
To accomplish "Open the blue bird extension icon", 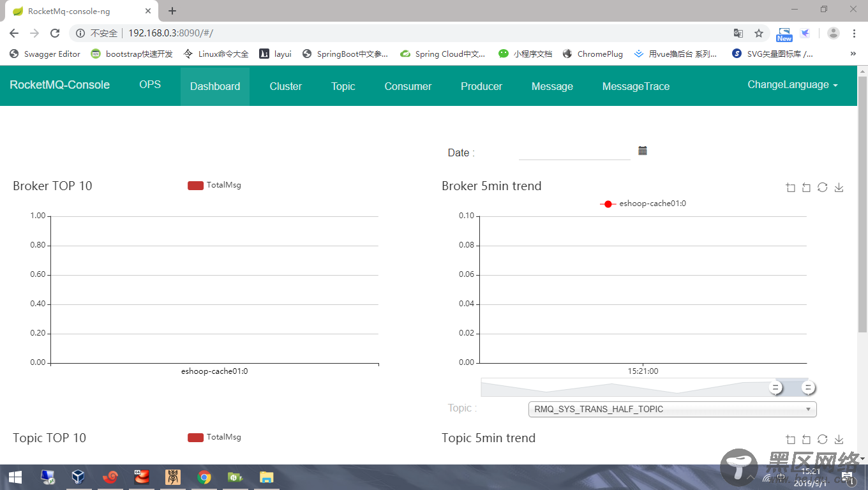I will point(805,33).
